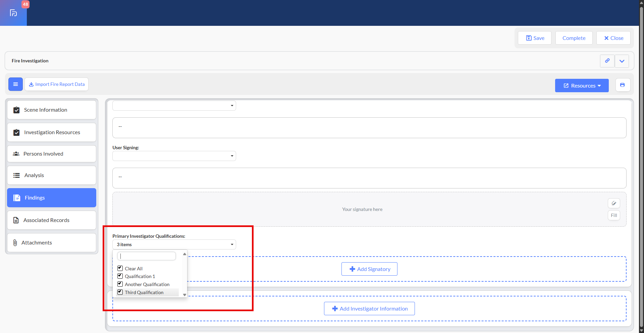Uncheck the Qualification 1 checkbox
Viewport: 644px width, 333px height.
(x=120, y=276)
